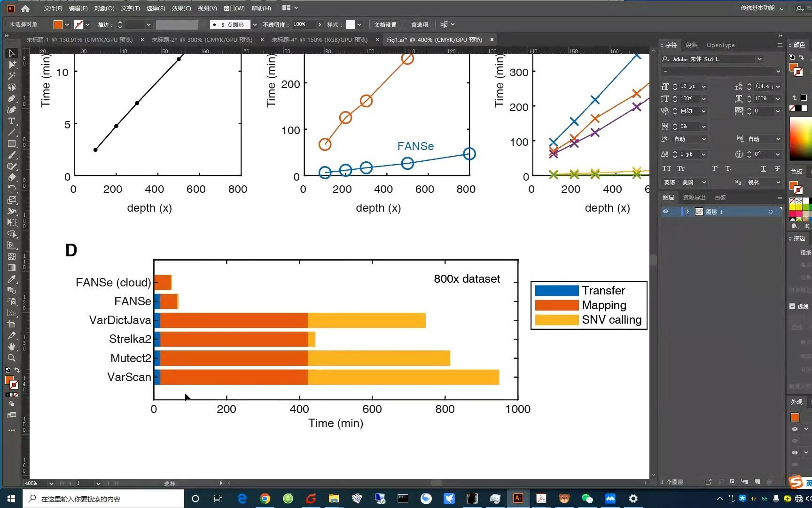Toggle Small Caps Tr style
This screenshot has height=508, width=812.
[681, 168]
